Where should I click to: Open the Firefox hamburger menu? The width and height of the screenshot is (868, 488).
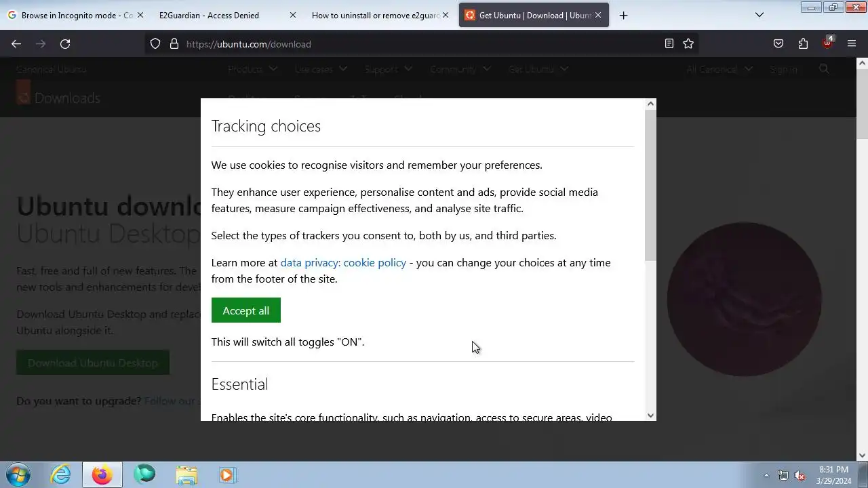point(852,44)
